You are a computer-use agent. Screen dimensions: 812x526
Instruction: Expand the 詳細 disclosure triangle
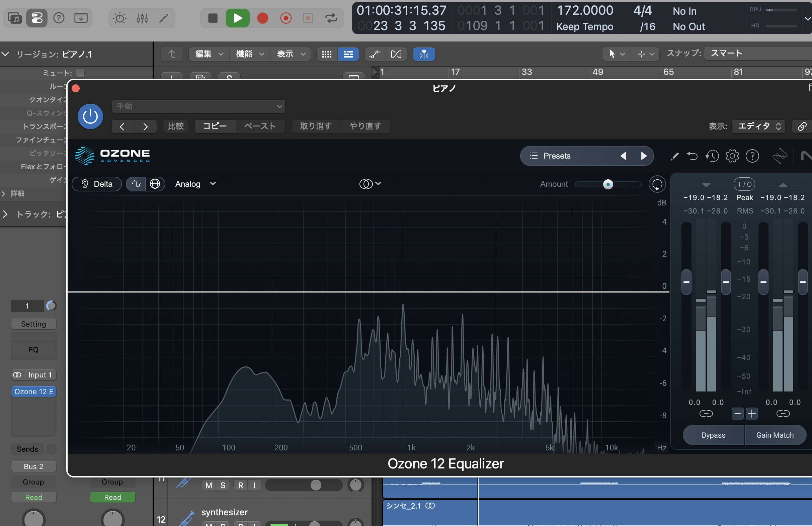[3, 193]
